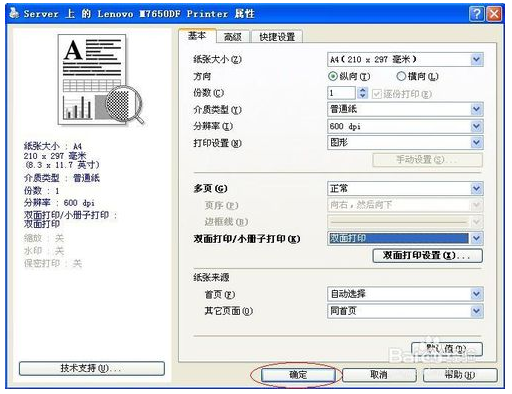The height and width of the screenshot is (394, 512).
Task: Open the 快捷设置 tab
Action: [x=277, y=37]
